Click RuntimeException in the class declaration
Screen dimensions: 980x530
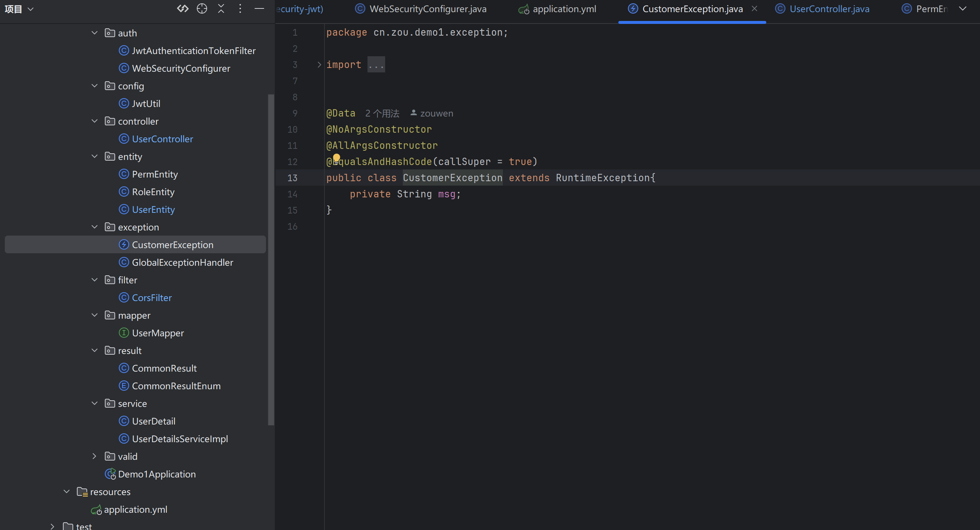[603, 178]
